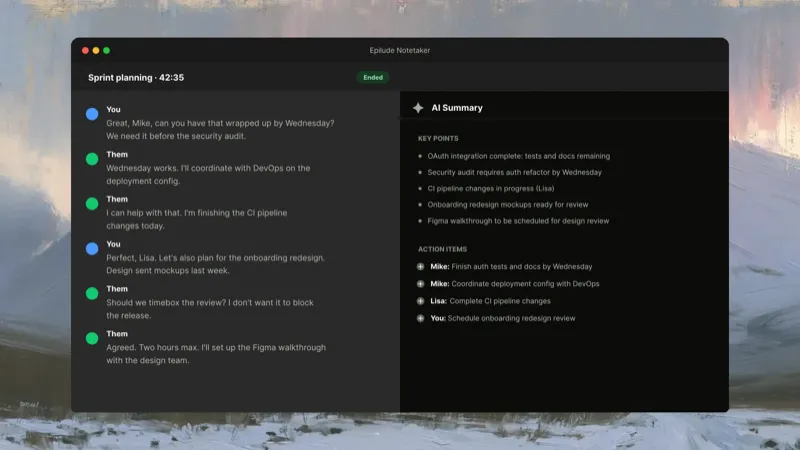
Task: Click message 'I can help with that'
Action: (197, 219)
